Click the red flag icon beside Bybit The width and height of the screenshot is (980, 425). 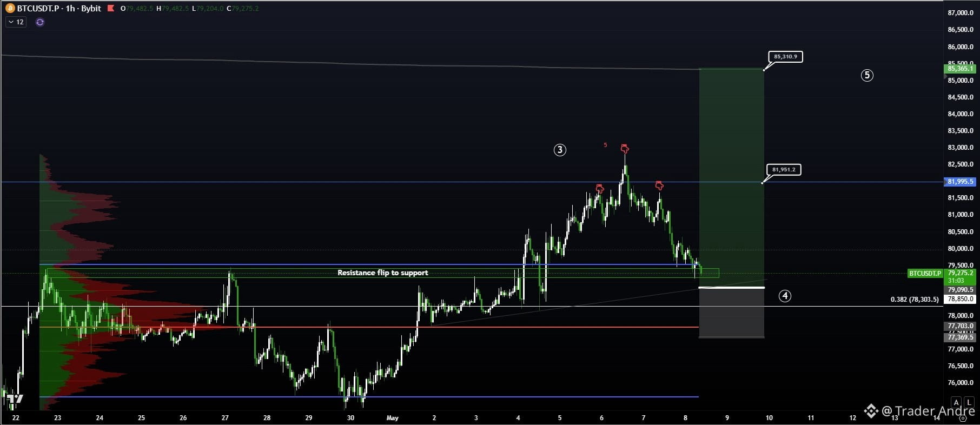111,9
